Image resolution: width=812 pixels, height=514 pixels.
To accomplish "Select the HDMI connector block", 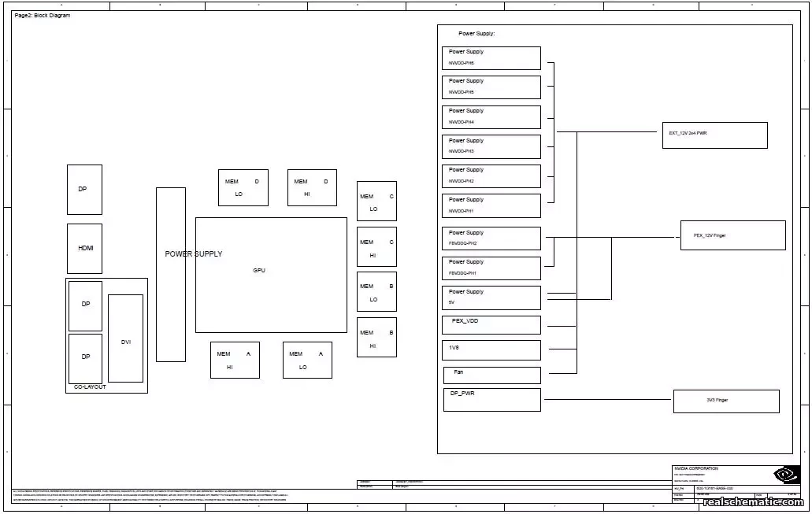I will pyautogui.click(x=84, y=248).
